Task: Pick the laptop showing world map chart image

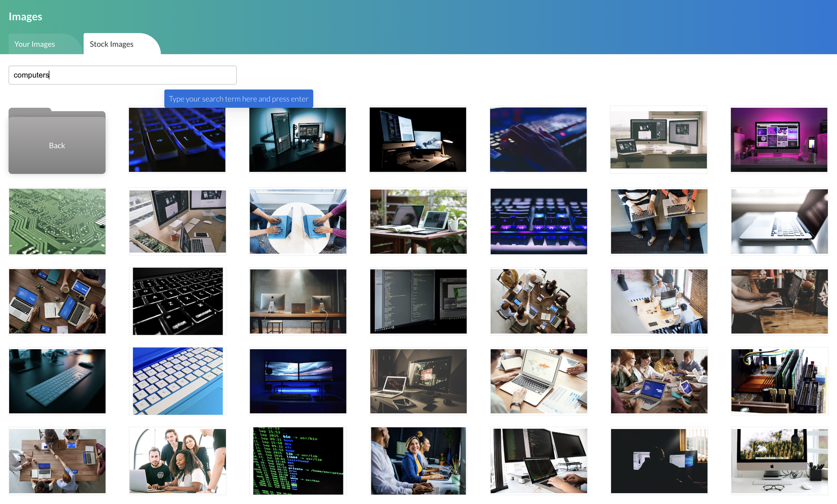Action: pyautogui.click(x=539, y=381)
